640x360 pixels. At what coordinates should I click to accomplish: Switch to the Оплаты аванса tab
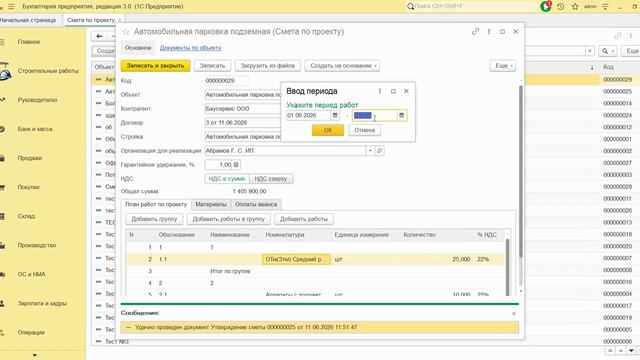click(x=256, y=204)
